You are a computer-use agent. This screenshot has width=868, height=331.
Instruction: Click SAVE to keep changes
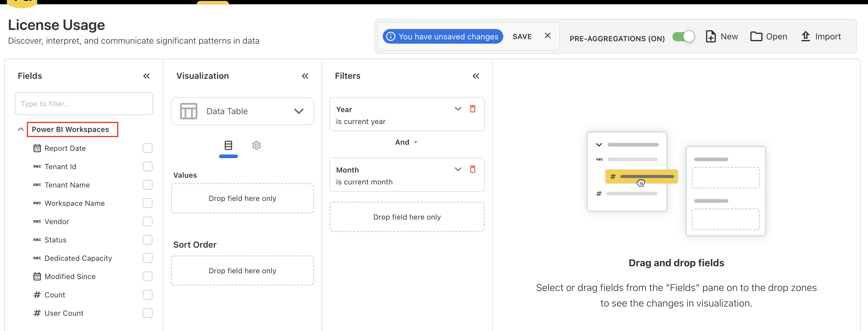[522, 36]
